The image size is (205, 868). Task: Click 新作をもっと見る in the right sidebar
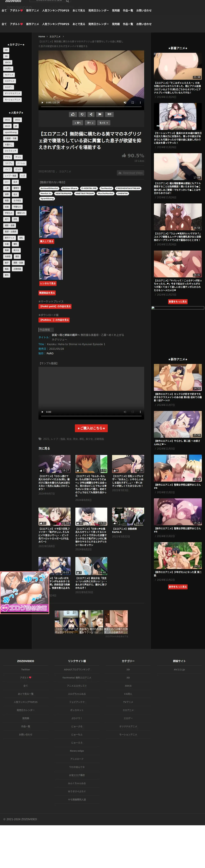(178, 587)
